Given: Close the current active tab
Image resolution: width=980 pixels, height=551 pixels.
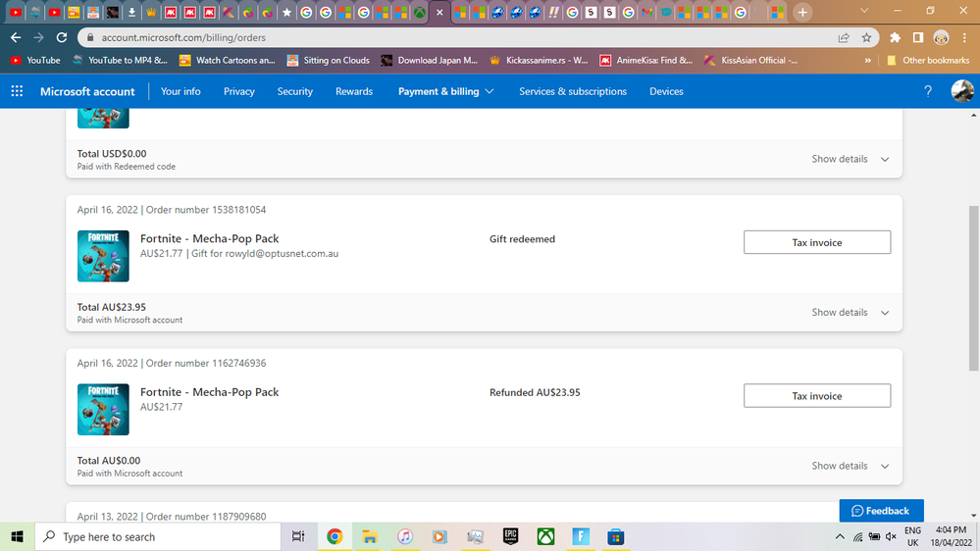Looking at the screenshot, I should pyautogui.click(x=439, y=12).
